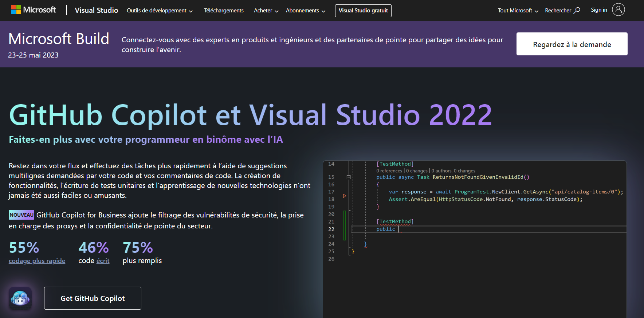The width and height of the screenshot is (644, 318).
Task: Click the plus remplis text
Action: (142, 261)
